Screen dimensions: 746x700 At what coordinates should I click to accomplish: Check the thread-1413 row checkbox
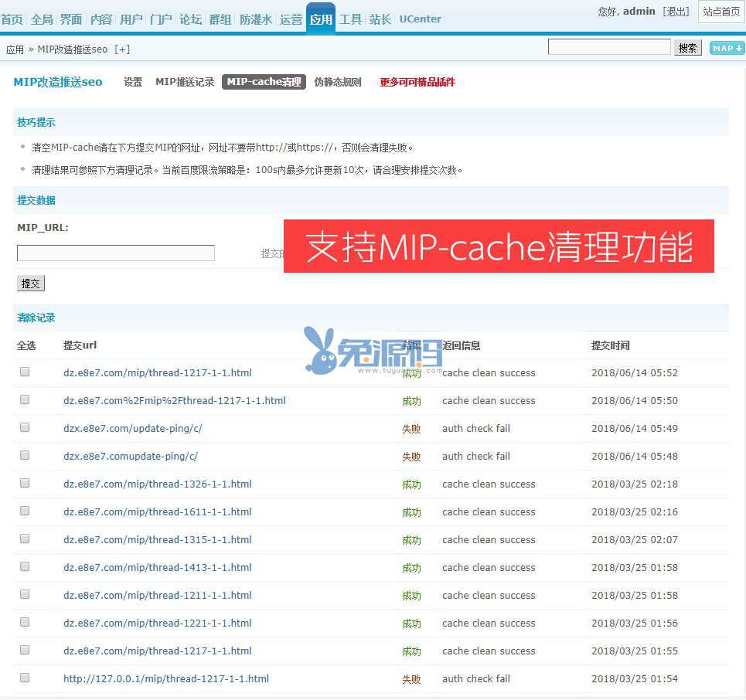click(x=25, y=566)
